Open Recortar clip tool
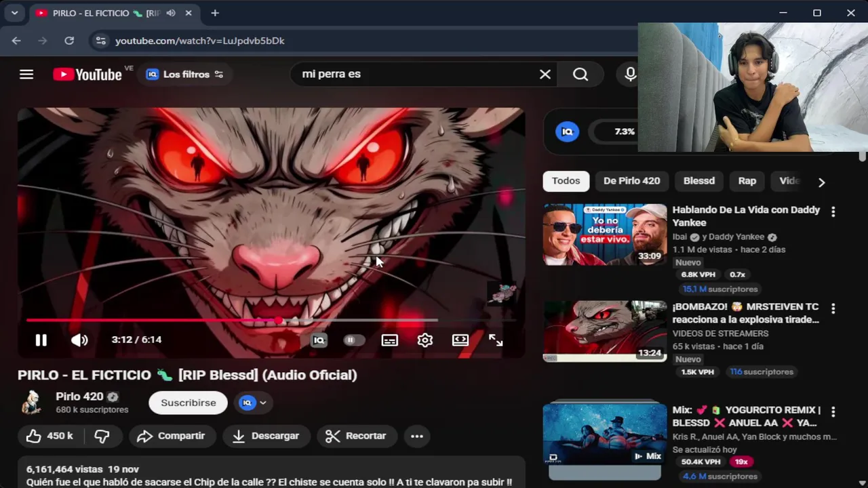The height and width of the screenshot is (488, 868). point(356,436)
